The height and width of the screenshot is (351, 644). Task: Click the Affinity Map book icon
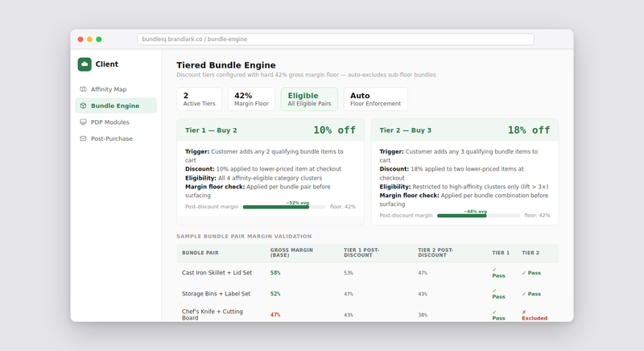[83, 89]
